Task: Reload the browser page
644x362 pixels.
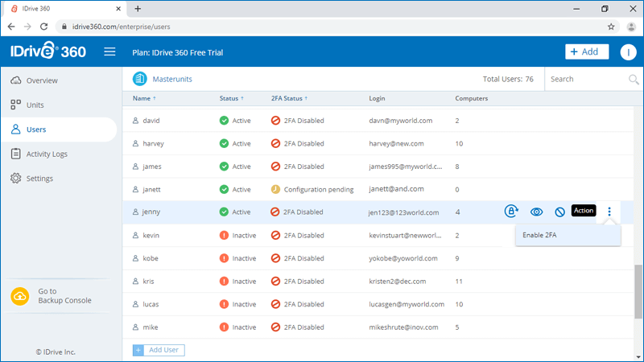Action: 44,27
